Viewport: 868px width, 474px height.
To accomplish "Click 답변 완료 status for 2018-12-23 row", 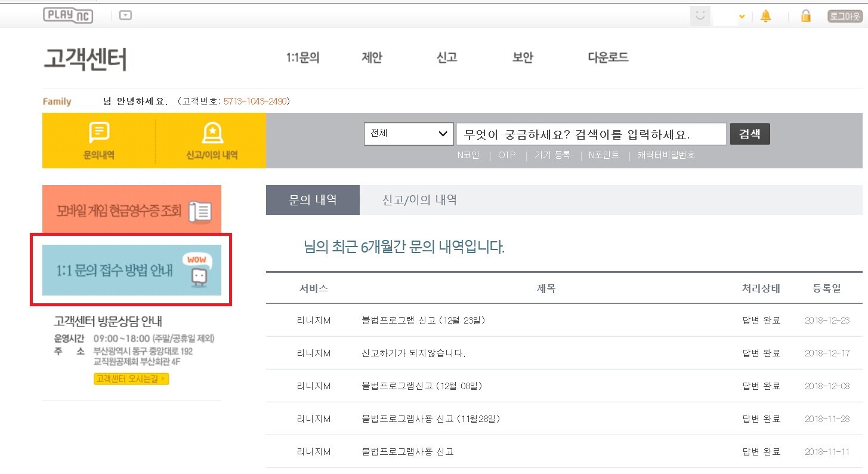I will pos(761,321).
